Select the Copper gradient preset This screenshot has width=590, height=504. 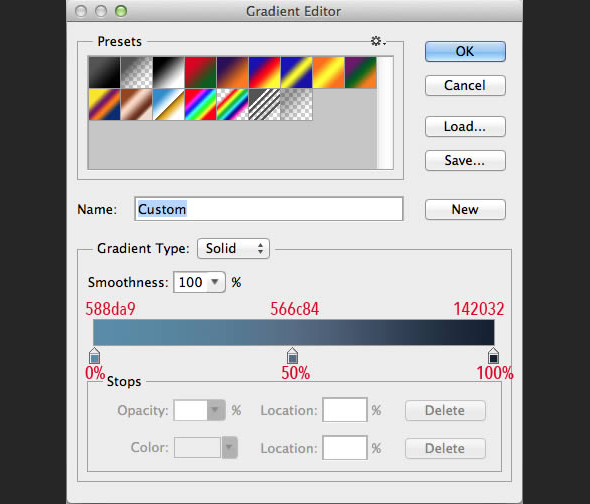click(137, 105)
